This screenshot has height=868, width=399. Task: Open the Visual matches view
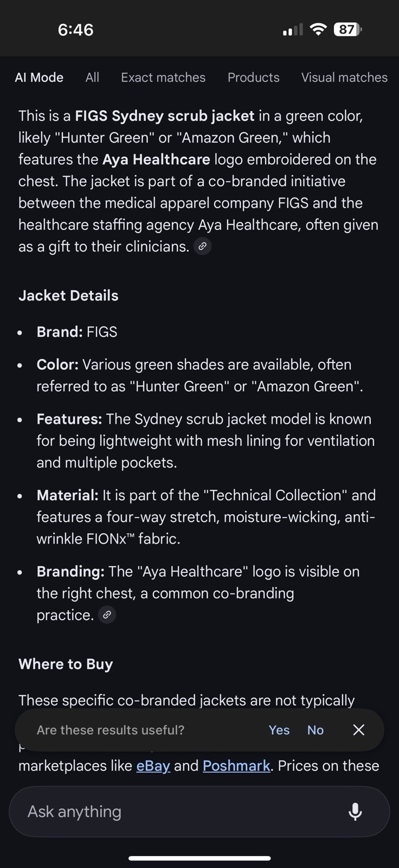[344, 78]
